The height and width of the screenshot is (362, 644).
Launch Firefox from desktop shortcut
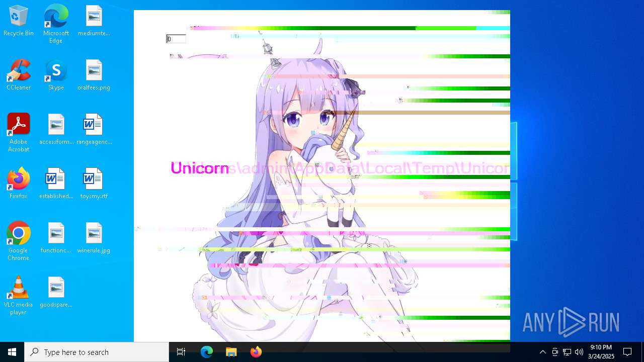(x=19, y=184)
